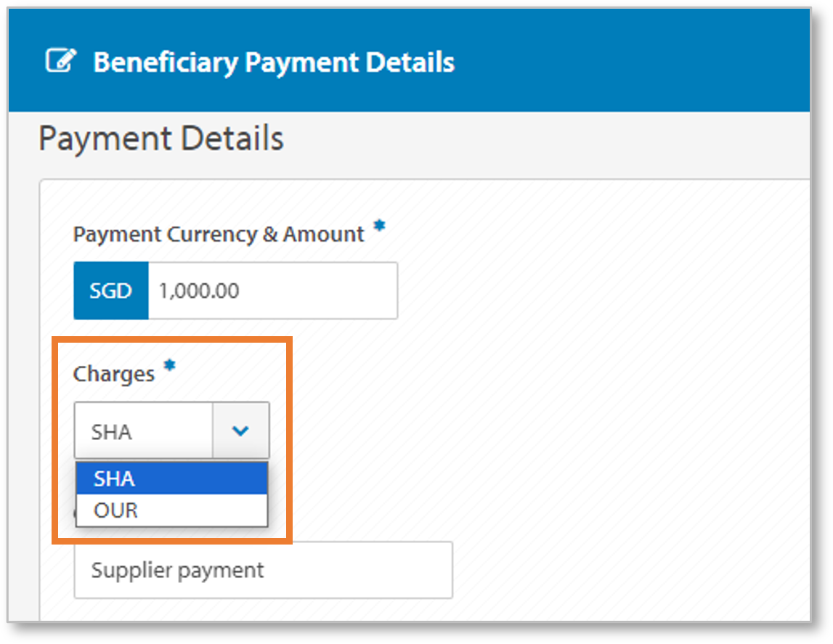
Task: Click empty space right of amount field
Action: pos(581,291)
